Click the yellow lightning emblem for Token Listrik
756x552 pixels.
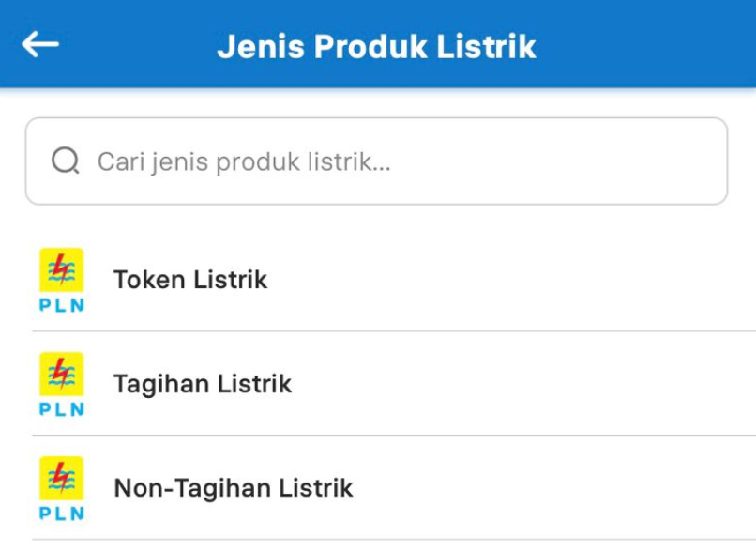coord(62,270)
